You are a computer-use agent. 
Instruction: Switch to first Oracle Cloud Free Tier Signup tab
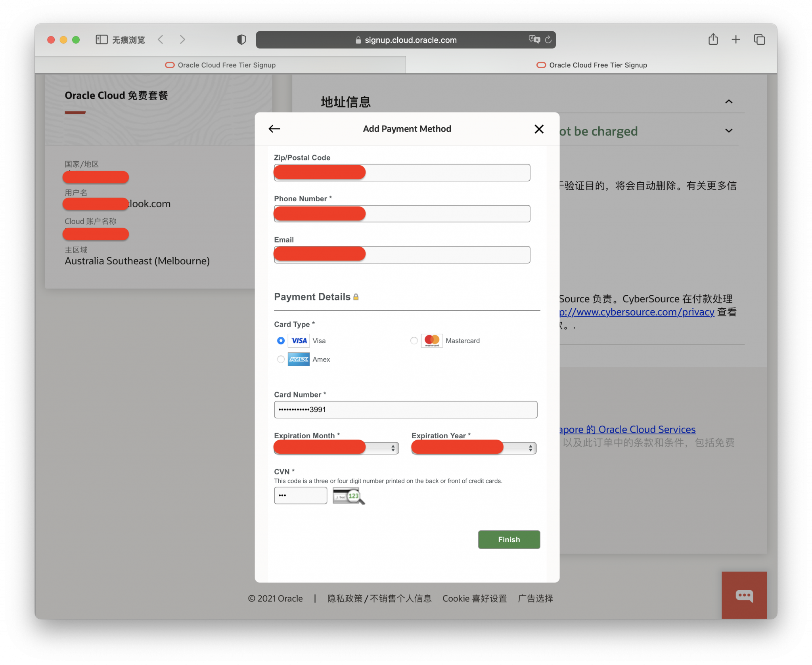tap(220, 65)
